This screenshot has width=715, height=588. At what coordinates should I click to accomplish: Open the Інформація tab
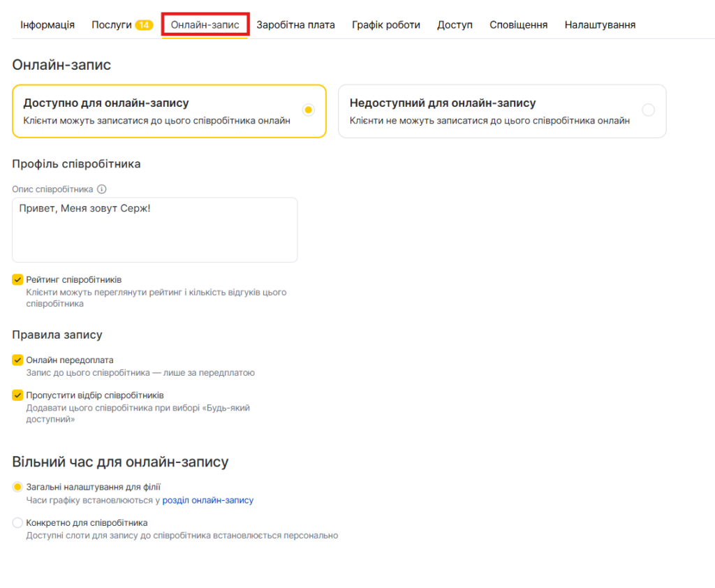pos(47,25)
